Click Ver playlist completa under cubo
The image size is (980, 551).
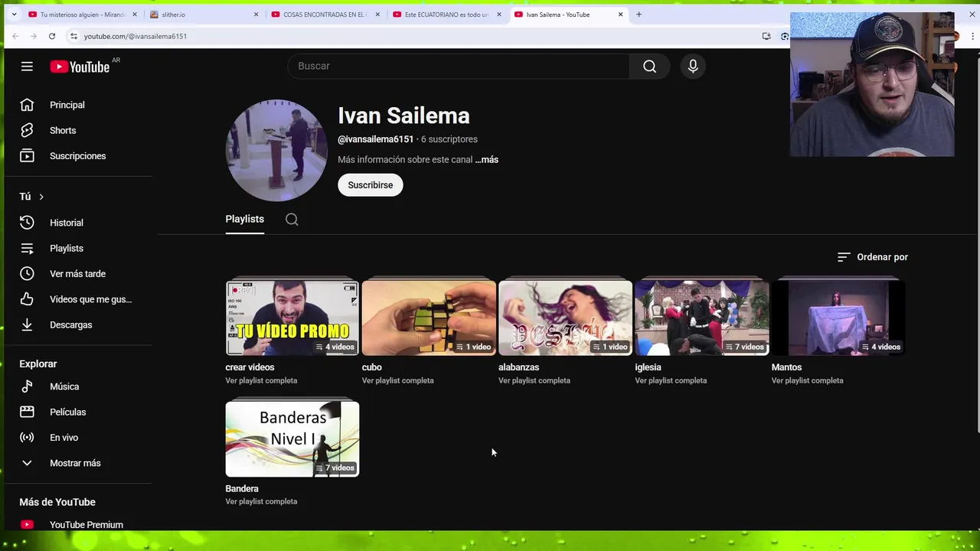pos(397,380)
